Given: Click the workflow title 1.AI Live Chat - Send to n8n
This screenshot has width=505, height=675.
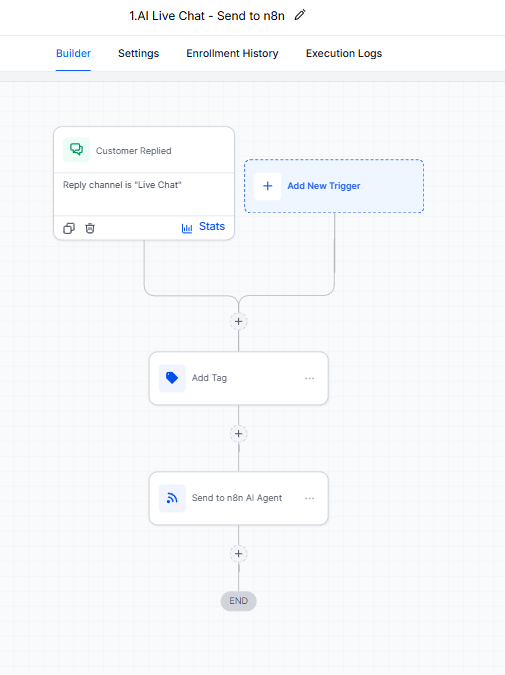Looking at the screenshot, I should 207,16.
